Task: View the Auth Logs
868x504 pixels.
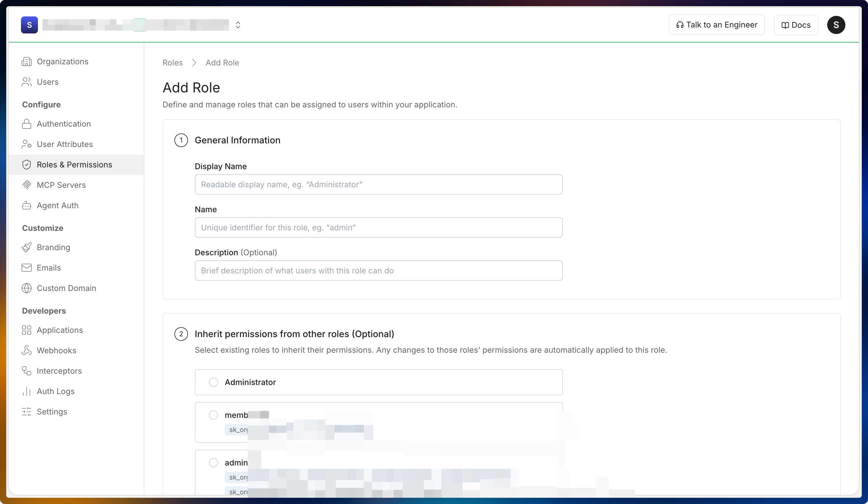Action: [x=55, y=391]
